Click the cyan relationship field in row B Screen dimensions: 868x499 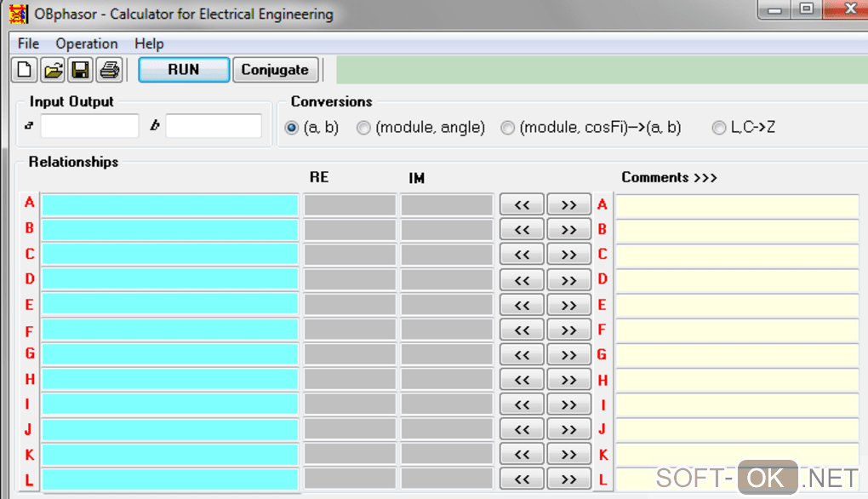point(170,230)
